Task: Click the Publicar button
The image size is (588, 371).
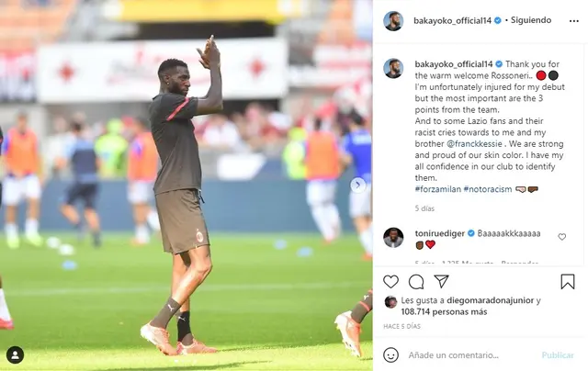Action: (x=558, y=354)
